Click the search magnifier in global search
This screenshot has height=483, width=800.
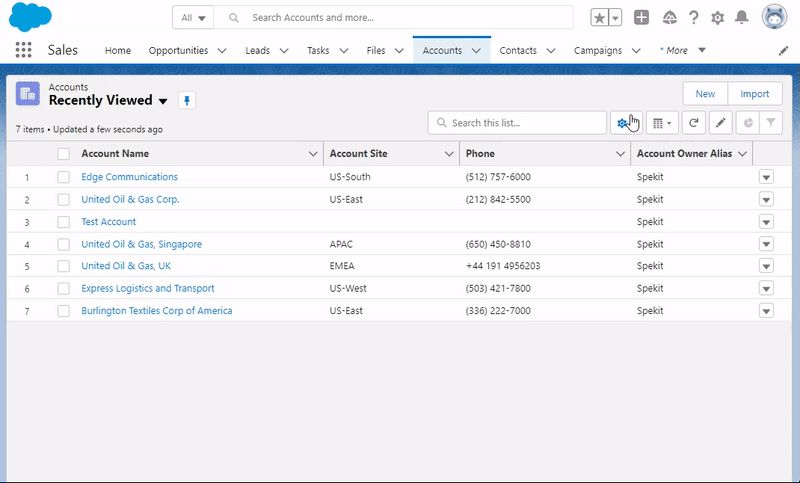click(x=234, y=18)
